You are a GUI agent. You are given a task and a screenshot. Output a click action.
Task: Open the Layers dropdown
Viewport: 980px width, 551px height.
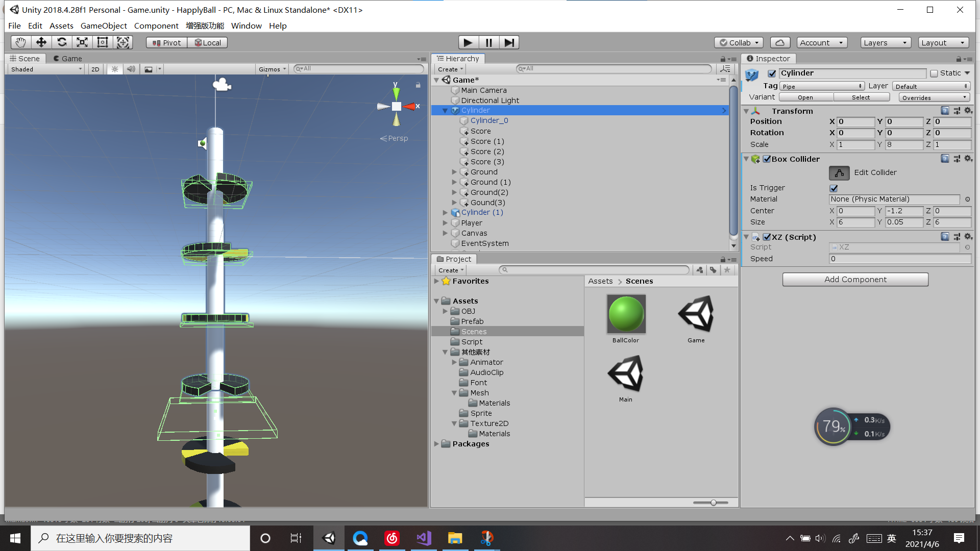tap(885, 43)
